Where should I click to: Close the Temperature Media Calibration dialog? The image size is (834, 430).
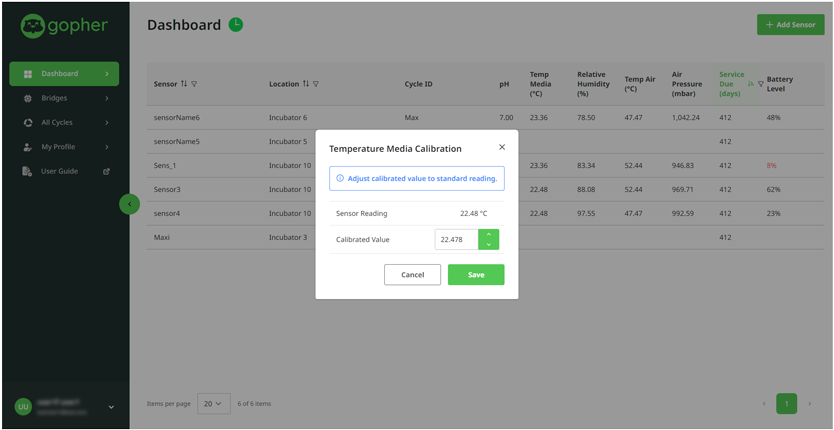[502, 147]
